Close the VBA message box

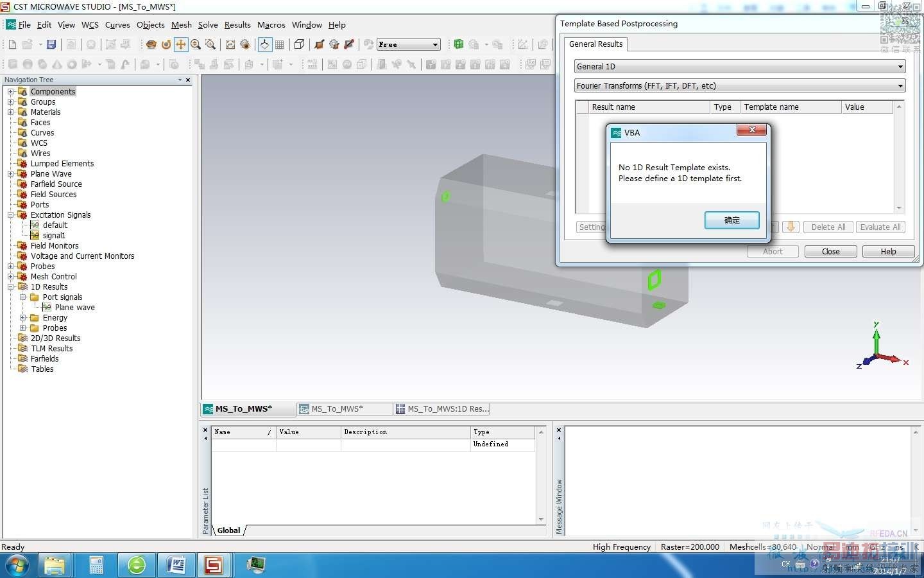click(x=751, y=130)
